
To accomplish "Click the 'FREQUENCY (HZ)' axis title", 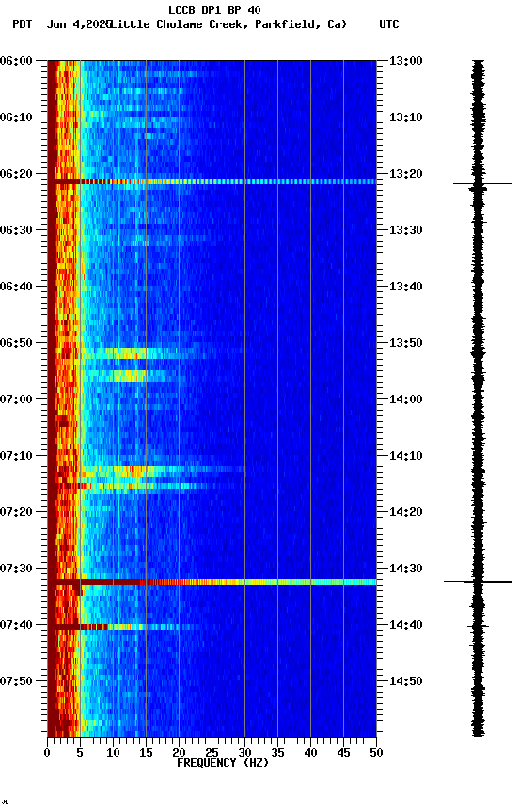I will coord(223,763).
